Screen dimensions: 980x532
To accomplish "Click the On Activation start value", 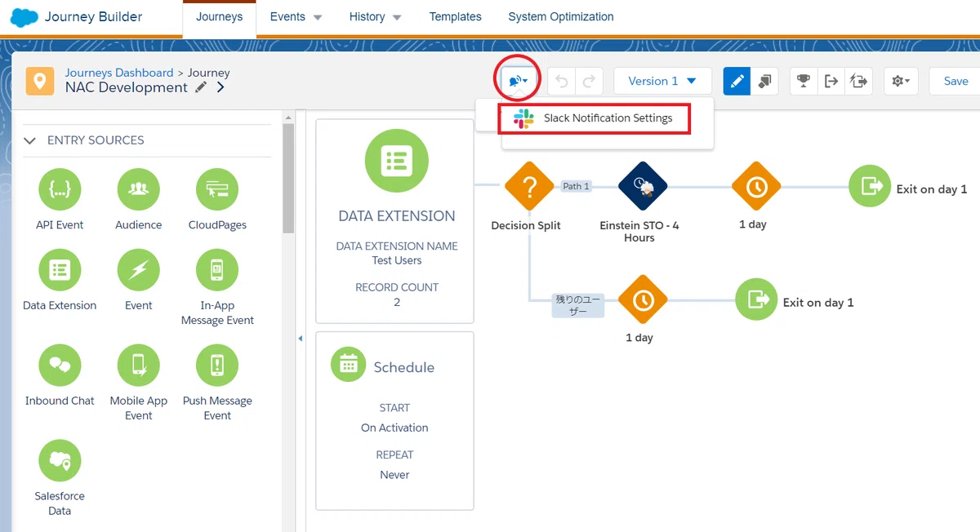I will pyautogui.click(x=394, y=428).
